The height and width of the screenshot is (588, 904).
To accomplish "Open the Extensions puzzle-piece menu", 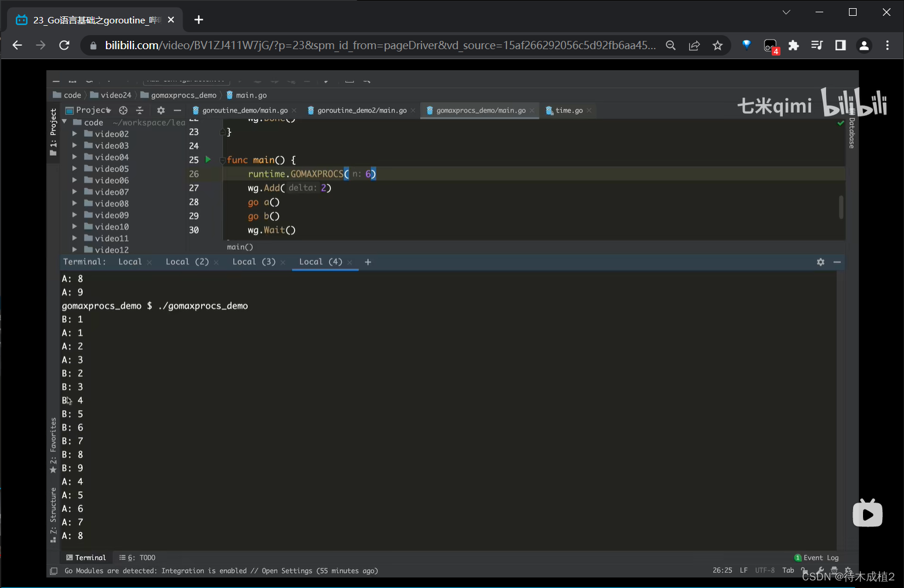I will pyautogui.click(x=793, y=45).
